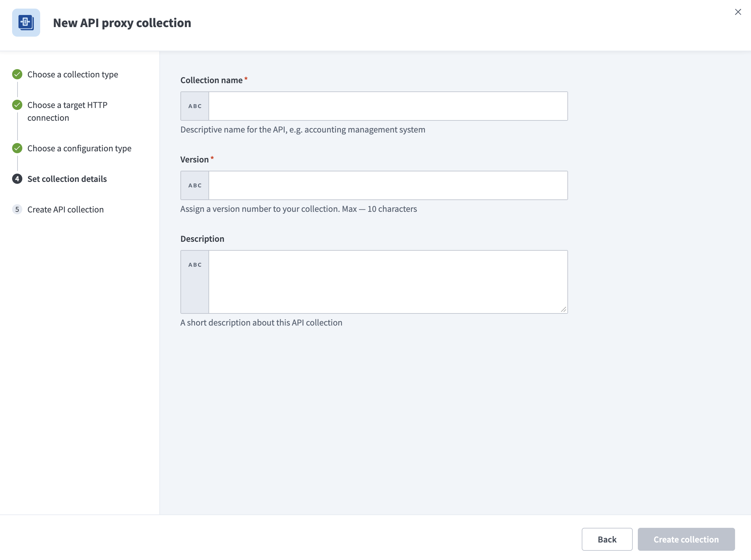
Task: Focus the Version text input
Action: pyautogui.click(x=388, y=185)
